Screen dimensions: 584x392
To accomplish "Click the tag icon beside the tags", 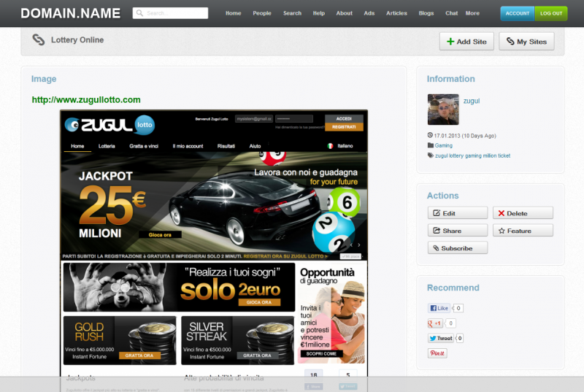I will pos(431,155).
